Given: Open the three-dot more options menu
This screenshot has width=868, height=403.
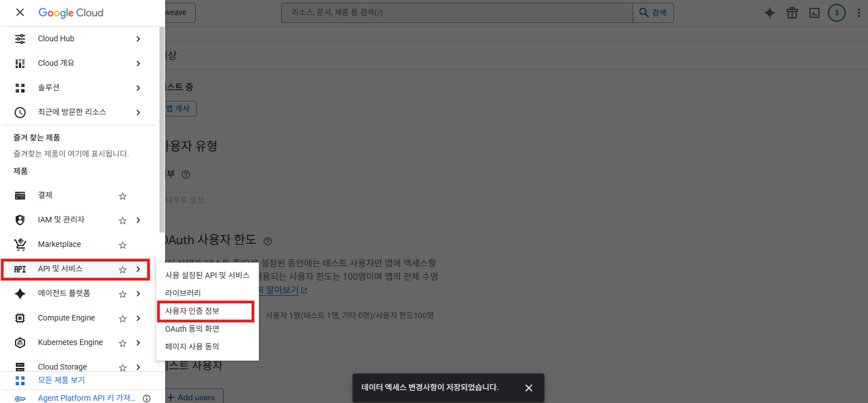Looking at the screenshot, I should (859, 13).
